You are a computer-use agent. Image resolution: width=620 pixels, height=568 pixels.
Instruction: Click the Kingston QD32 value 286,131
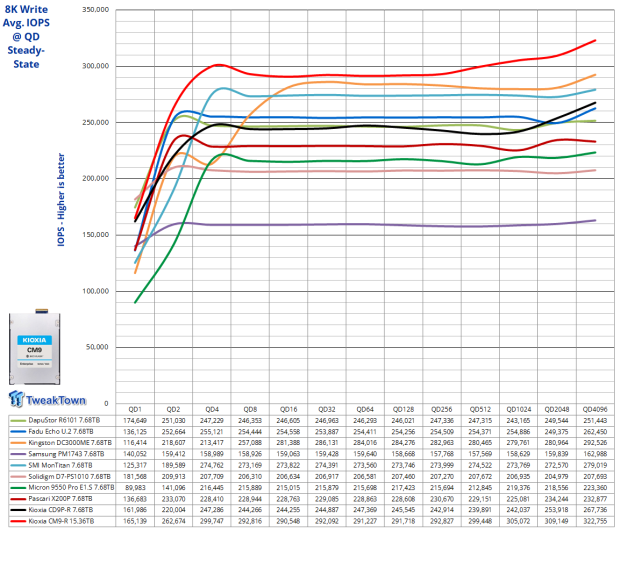pyautogui.click(x=327, y=443)
